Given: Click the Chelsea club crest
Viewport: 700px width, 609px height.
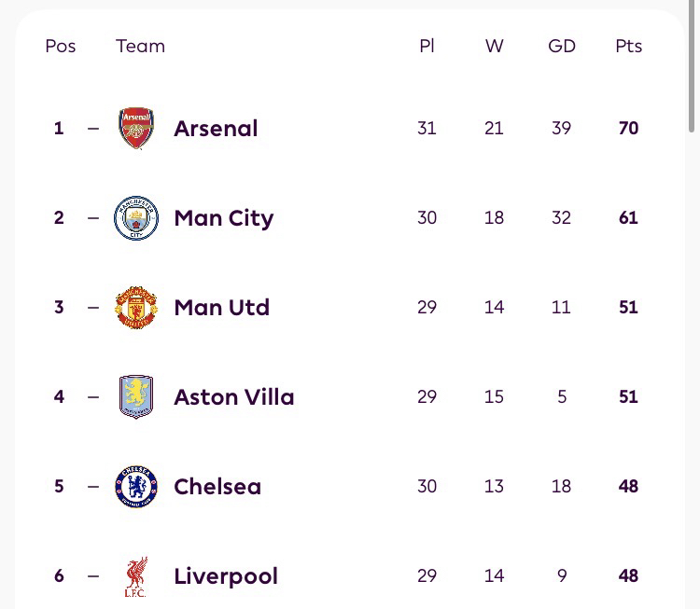Looking at the screenshot, I should [x=136, y=487].
